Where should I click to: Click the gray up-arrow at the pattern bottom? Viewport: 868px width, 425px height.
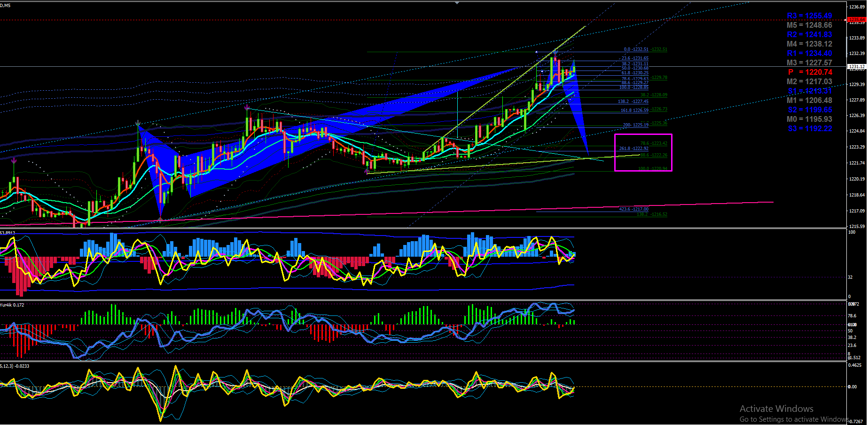click(161, 218)
